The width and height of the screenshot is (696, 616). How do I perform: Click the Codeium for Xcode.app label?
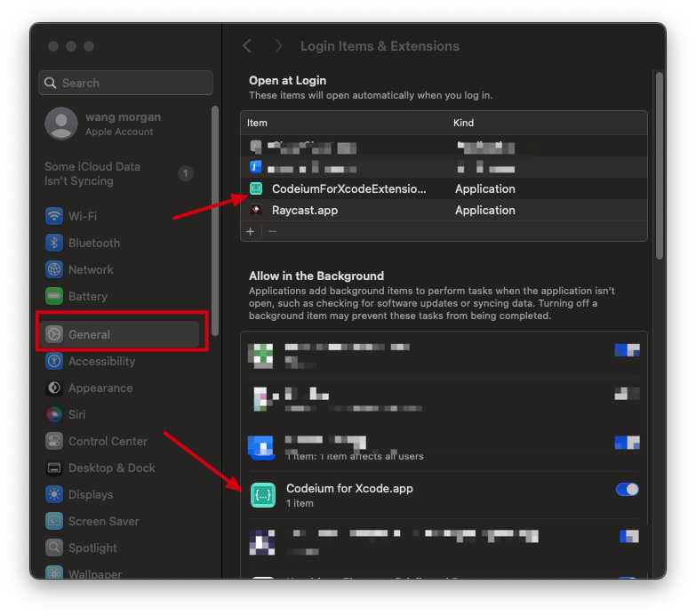(x=349, y=488)
